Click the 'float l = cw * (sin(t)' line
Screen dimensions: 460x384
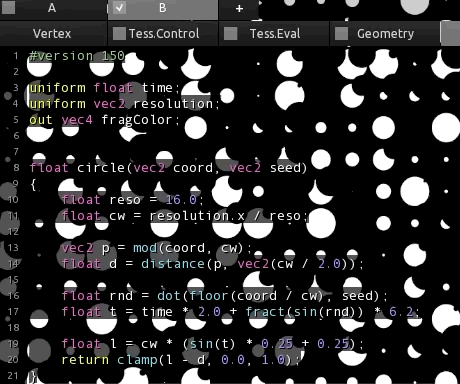tap(212, 344)
